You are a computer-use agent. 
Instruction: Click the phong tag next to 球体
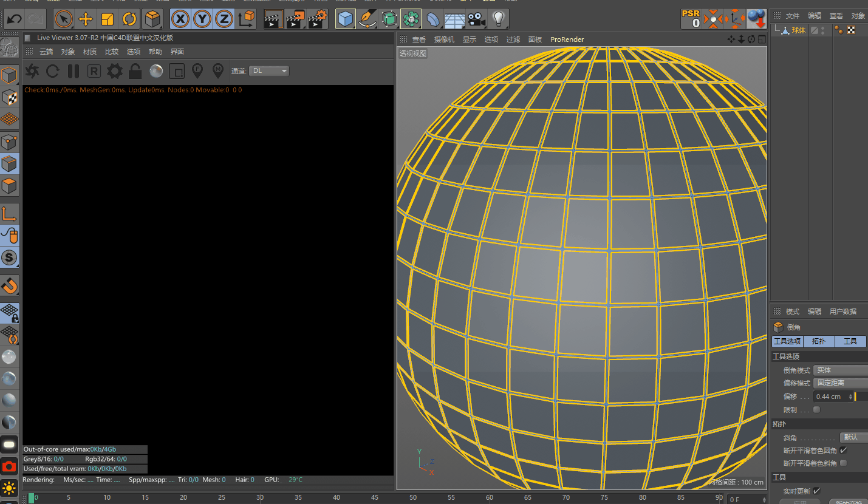tap(839, 30)
